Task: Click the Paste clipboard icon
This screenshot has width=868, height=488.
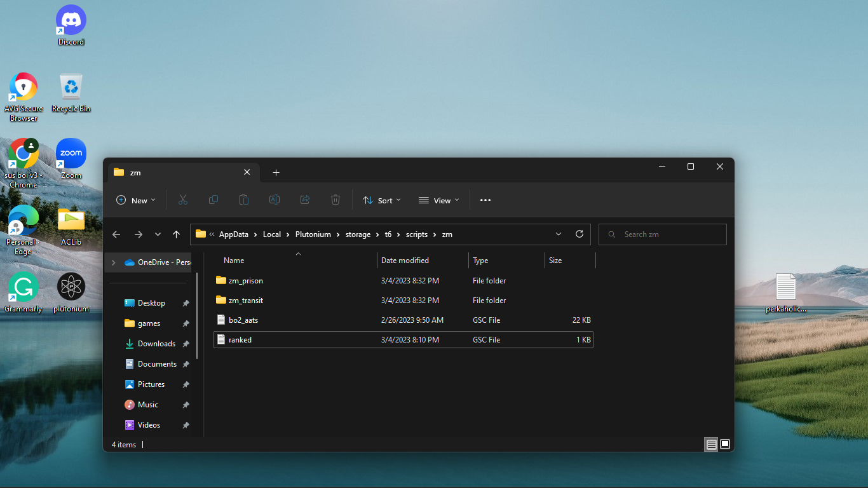Action: [x=244, y=200]
